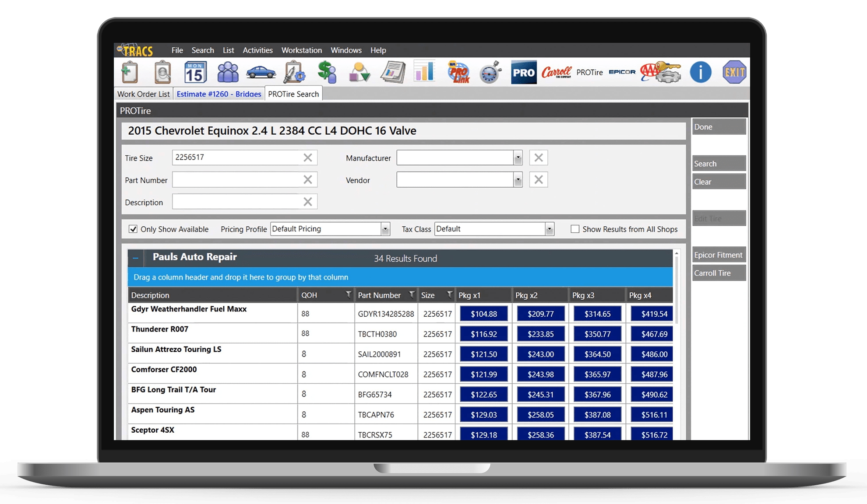Viewport: 867px width, 504px height.
Task: Open the search clipboard magnifier icon
Action: pos(162,72)
